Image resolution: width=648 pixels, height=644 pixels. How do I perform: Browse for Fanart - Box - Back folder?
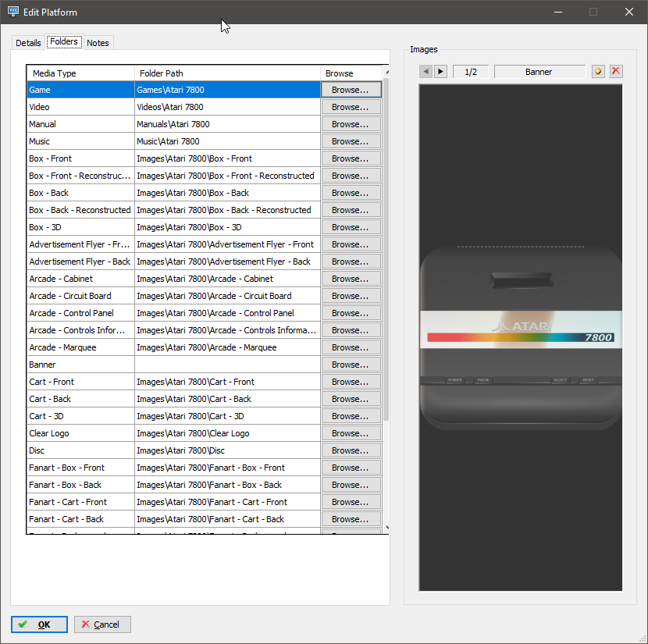pos(351,485)
